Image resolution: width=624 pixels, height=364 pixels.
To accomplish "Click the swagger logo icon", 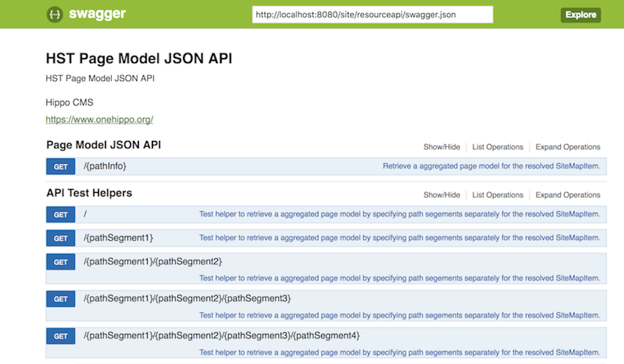I will click(55, 14).
